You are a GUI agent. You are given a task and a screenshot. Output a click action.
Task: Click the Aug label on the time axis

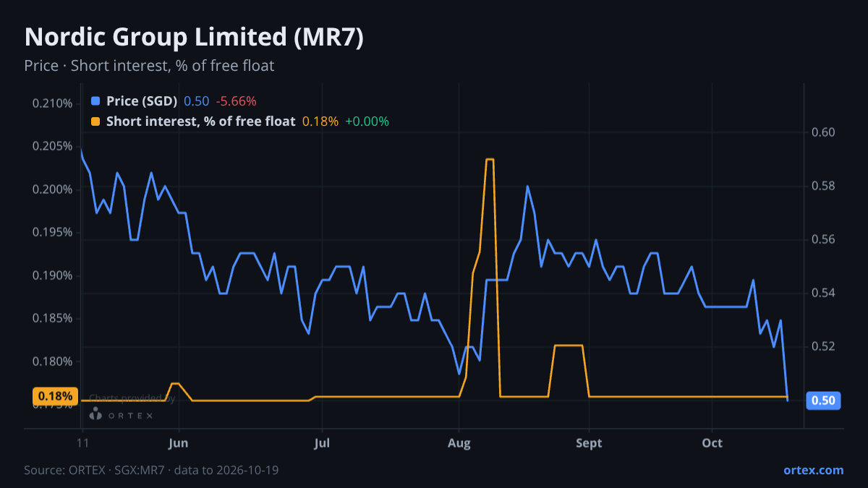(x=459, y=443)
